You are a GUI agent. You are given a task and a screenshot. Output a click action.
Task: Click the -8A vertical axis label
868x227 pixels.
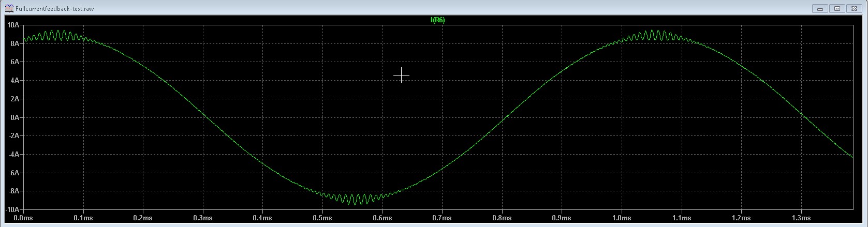(x=14, y=191)
